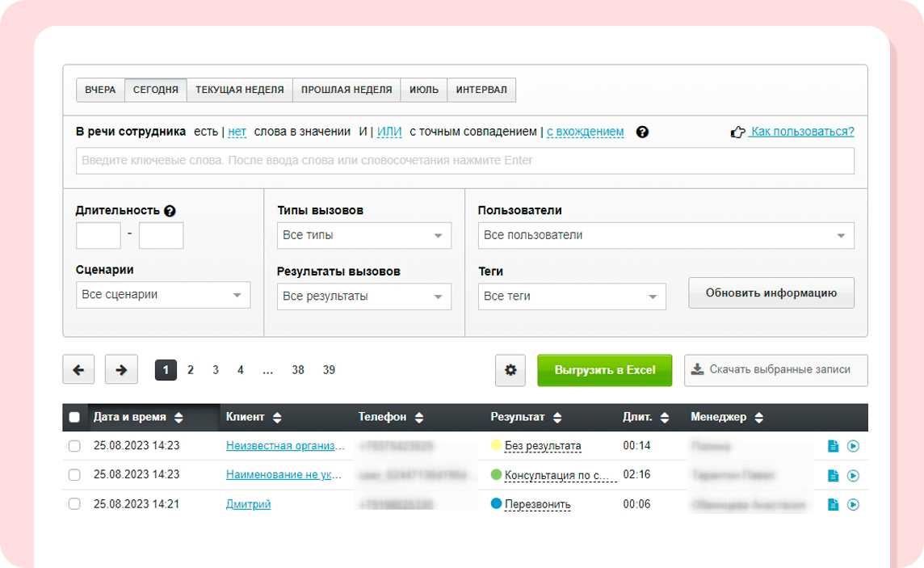
Task: Sort table by Длит. column arrows
Action: pos(665,418)
